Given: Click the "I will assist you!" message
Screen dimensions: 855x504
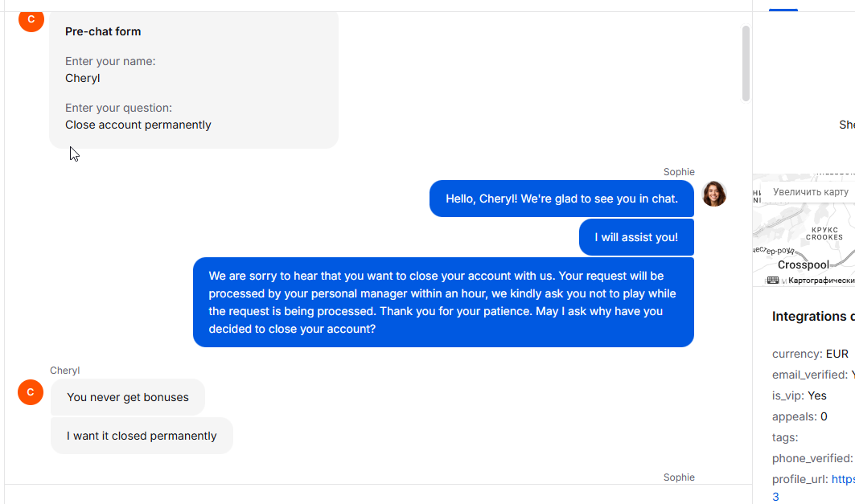Looking at the screenshot, I should (636, 237).
